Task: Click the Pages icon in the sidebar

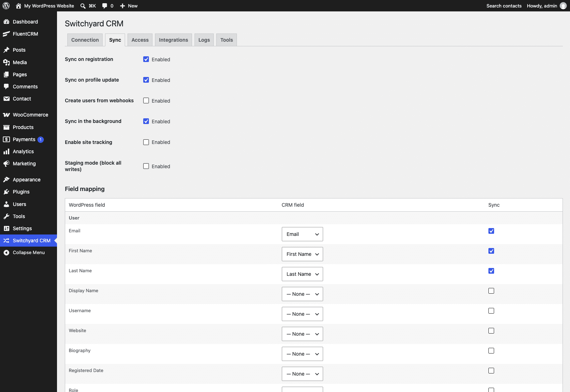Action: (x=6, y=74)
